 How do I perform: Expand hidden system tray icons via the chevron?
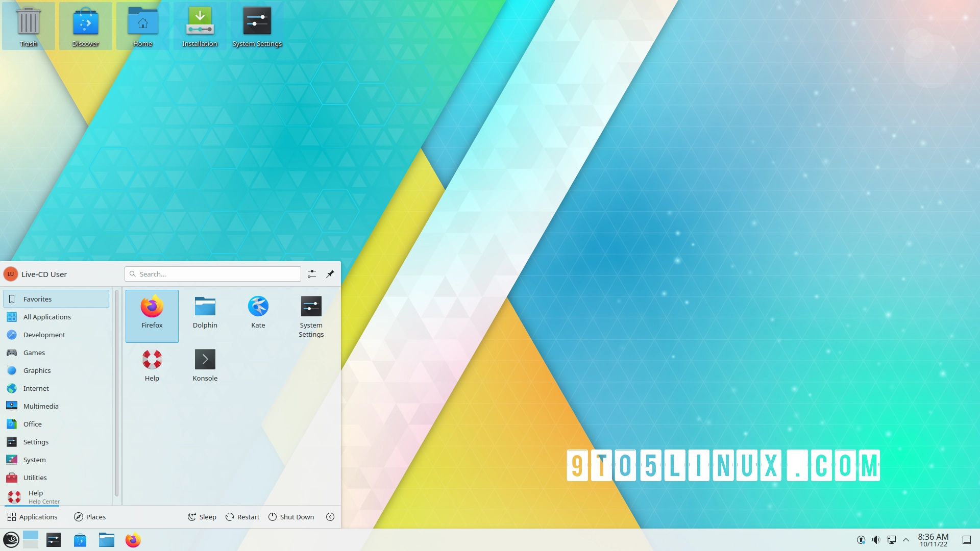[906, 539]
